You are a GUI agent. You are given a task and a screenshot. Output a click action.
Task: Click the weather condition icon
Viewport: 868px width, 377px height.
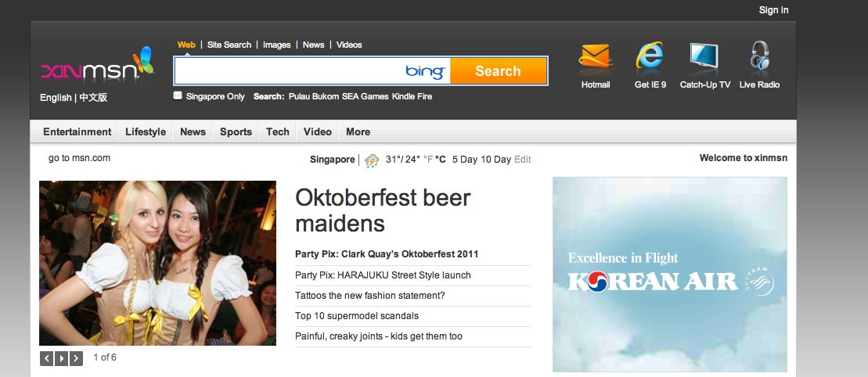tap(372, 160)
